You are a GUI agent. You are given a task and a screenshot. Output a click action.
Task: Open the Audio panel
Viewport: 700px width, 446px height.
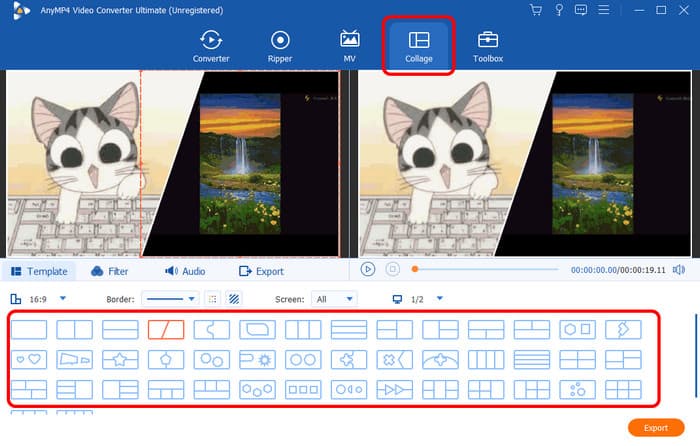(185, 271)
